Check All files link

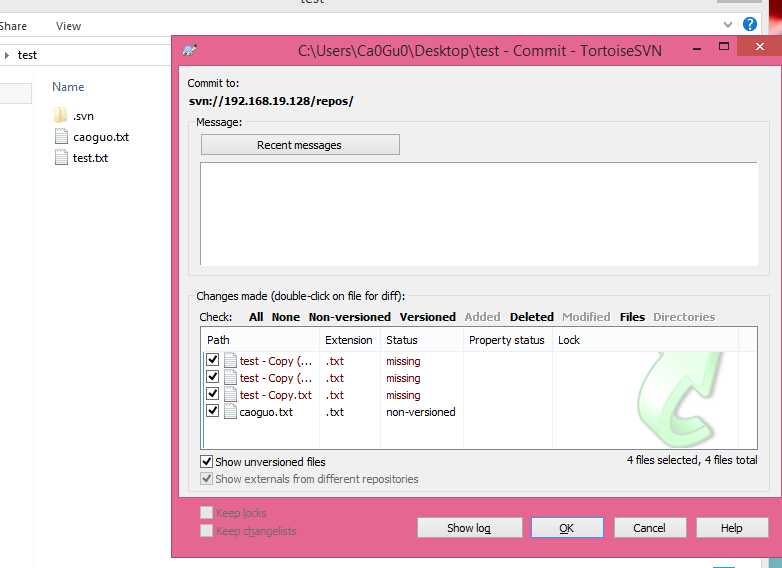click(x=256, y=317)
